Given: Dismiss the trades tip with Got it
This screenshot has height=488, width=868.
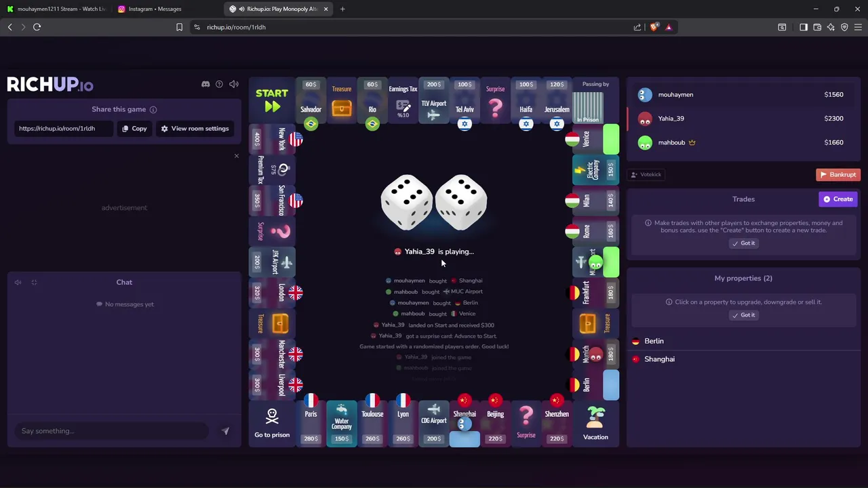Looking at the screenshot, I should [743, 243].
